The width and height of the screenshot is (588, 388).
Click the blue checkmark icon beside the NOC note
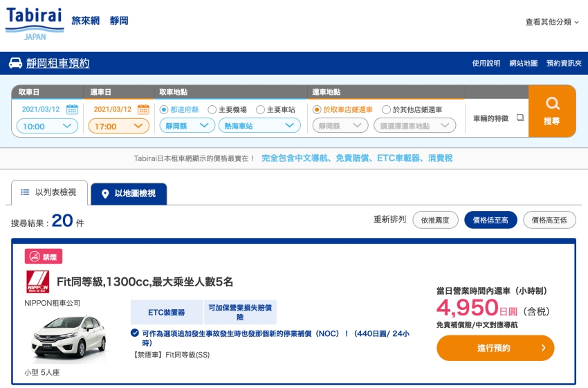pyautogui.click(x=135, y=333)
